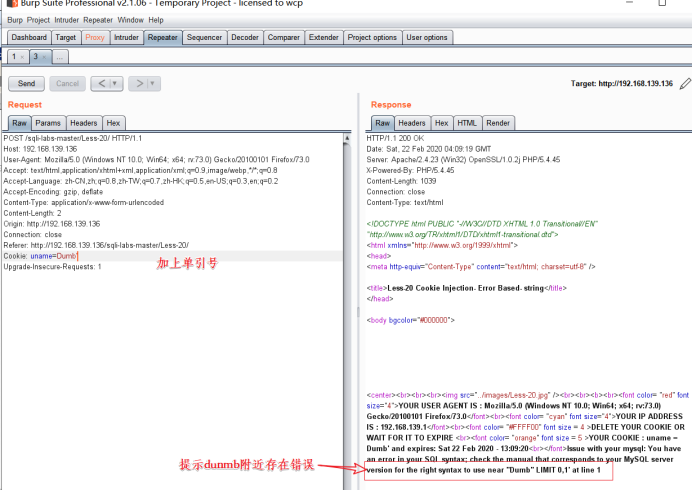
Task: Click the User-Agent header line in the request
Action: (156, 159)
